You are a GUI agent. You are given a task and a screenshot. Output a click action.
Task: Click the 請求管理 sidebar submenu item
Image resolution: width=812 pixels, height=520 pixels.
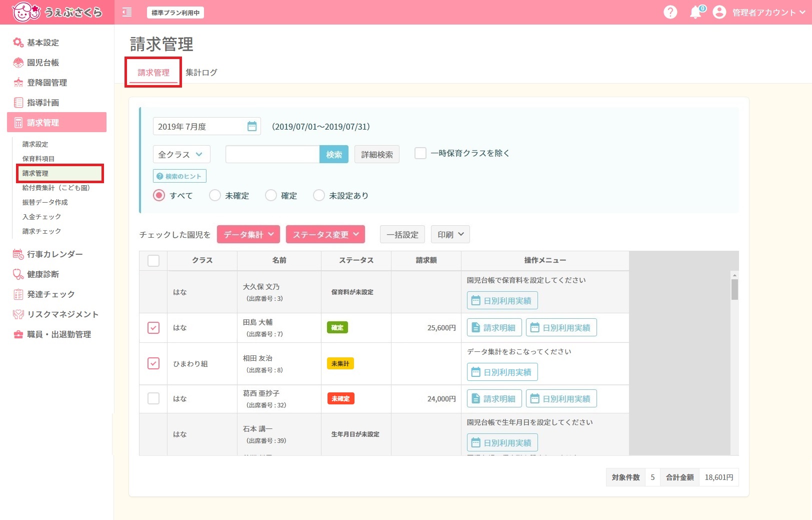click(59, 173)
